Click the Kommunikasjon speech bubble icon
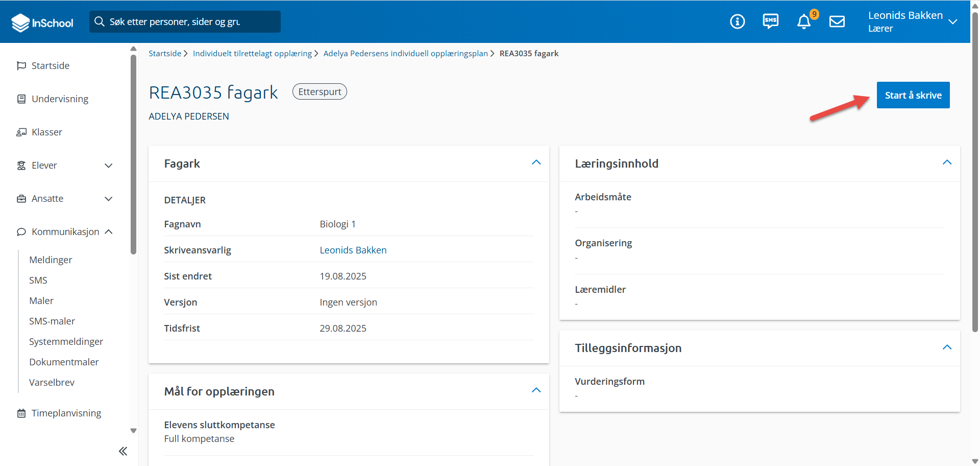 tap(21, 231)
